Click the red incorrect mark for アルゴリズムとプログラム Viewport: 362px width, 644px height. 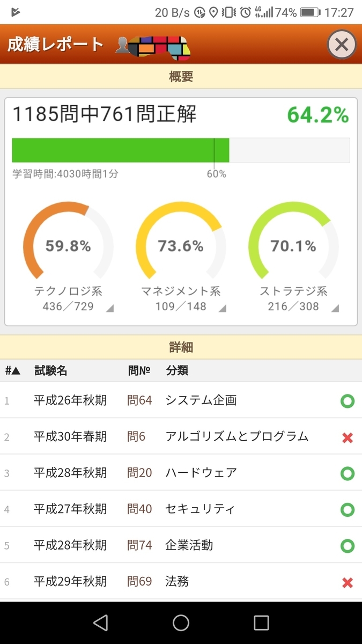click(x=348, y=437)
